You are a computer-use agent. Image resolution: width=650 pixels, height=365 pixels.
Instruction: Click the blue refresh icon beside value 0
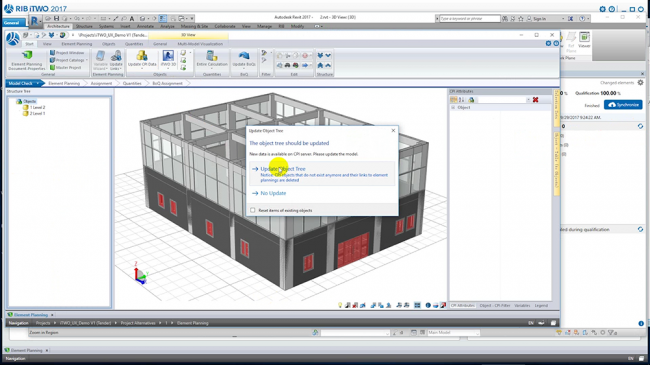640,126
